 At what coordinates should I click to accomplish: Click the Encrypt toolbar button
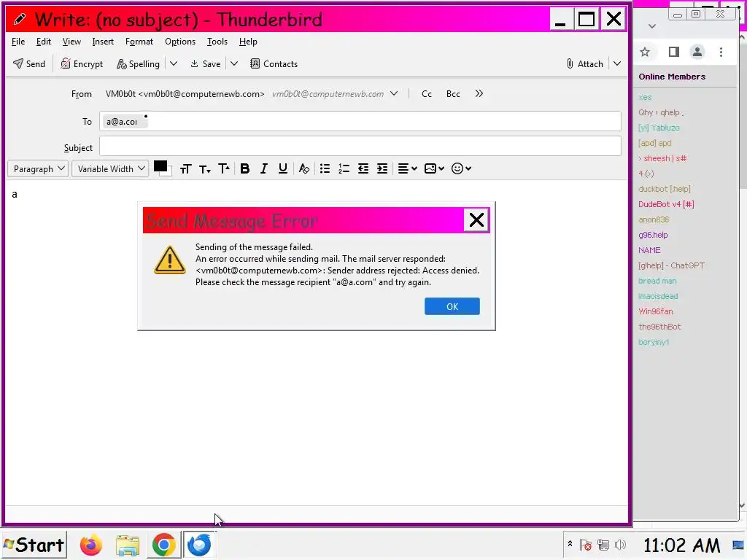(x=82, y=64)
